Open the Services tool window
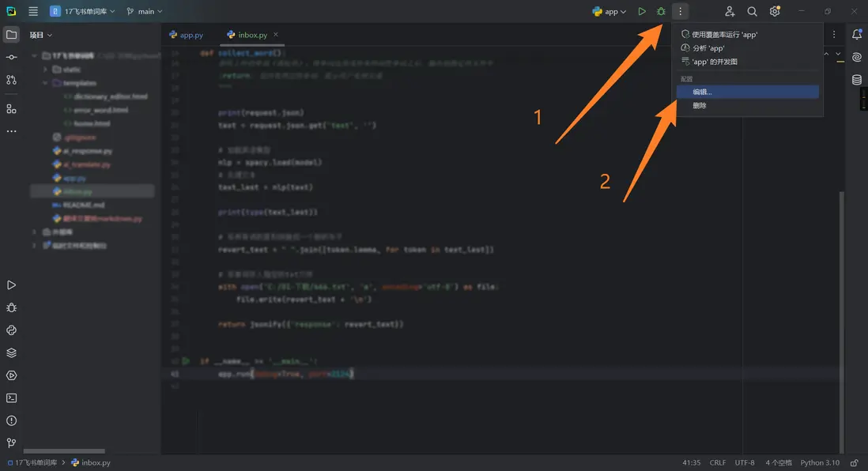The height and width of the screenshot is (471, 868). coord(11,376)
